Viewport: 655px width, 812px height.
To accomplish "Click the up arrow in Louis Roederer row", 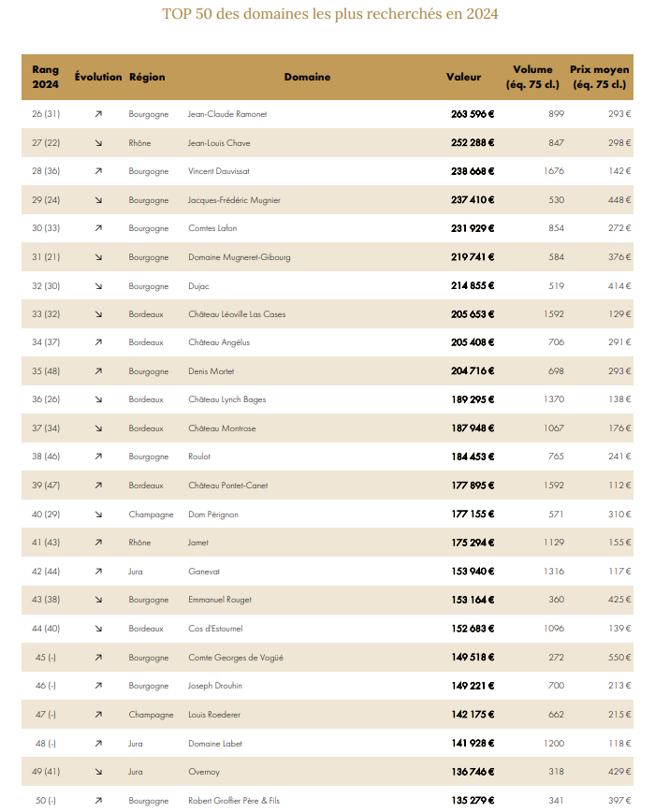I will click(x=98, y=714).
